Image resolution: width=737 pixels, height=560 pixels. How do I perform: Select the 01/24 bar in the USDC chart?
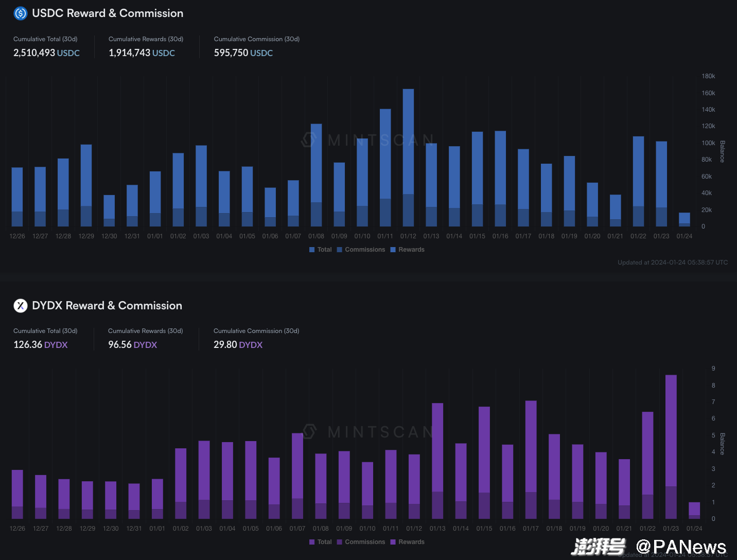coord(685,220)
